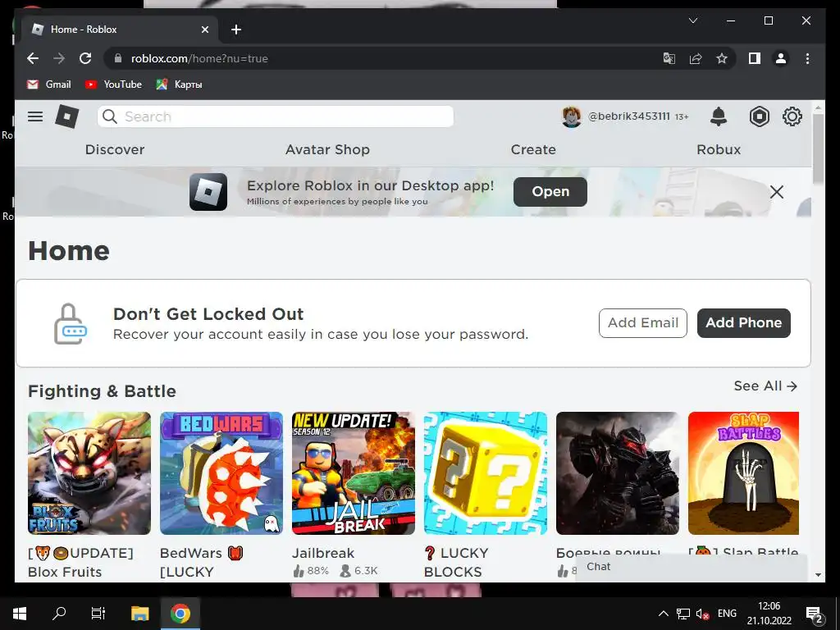Click the Roblox logo icon
840x630 pixels.
point(67,116)
